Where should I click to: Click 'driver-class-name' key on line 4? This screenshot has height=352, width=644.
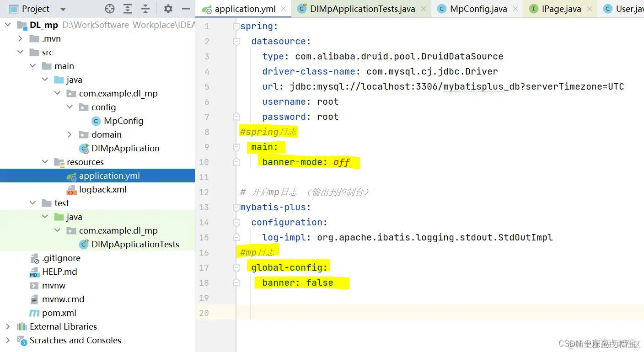[x=309, y=72]
